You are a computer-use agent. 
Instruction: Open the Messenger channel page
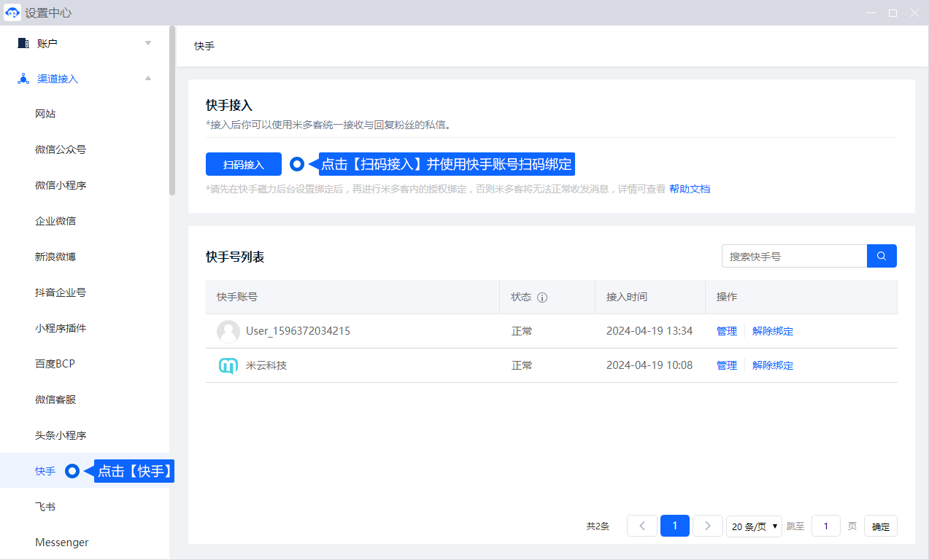point(62,543)
